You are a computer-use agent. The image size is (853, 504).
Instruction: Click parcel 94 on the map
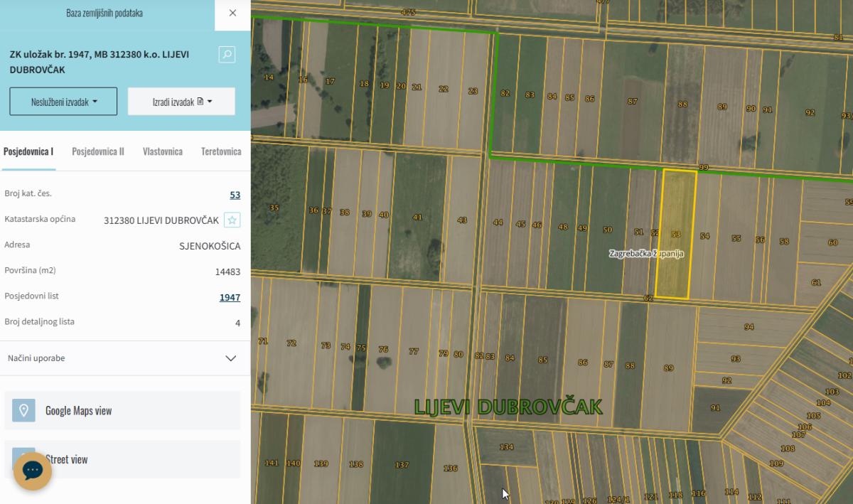point(749,327)
